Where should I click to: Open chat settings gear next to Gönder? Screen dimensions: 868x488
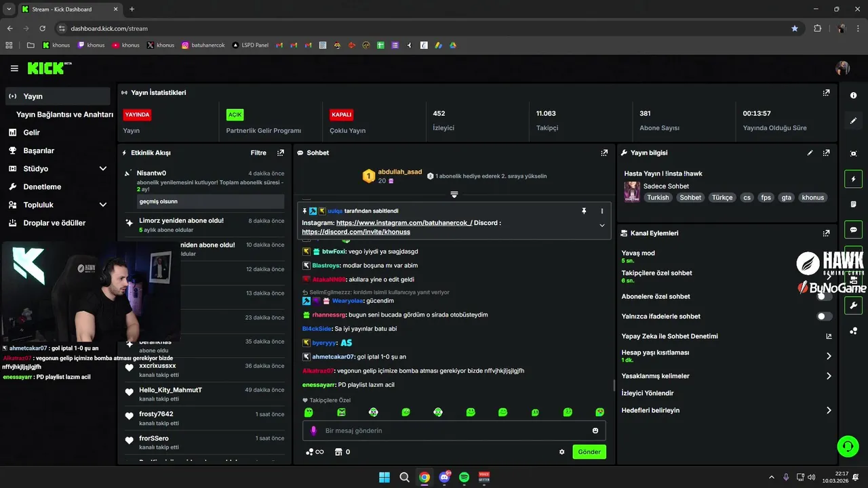[x=561, y=452]
